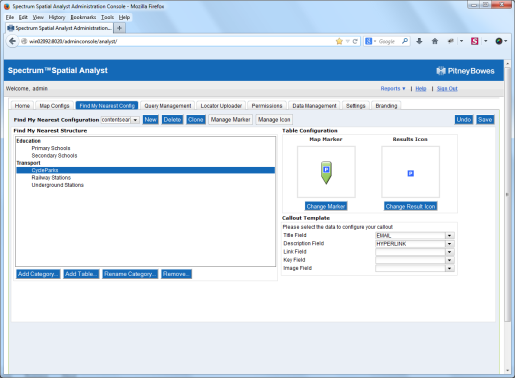The height and width of the screenshot is (378, 515).
Task: Click the red S toolbar icon
Action: pos(475,41)
